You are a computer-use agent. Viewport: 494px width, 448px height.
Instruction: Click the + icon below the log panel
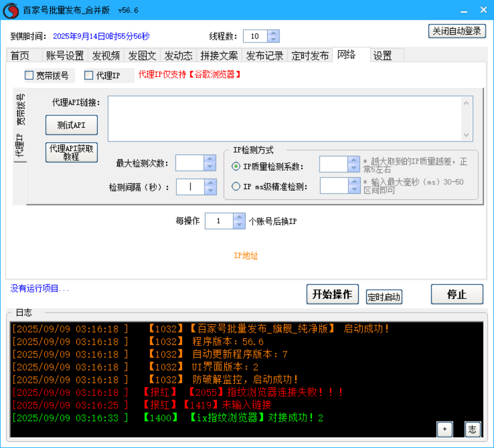(x=445, y=429)
